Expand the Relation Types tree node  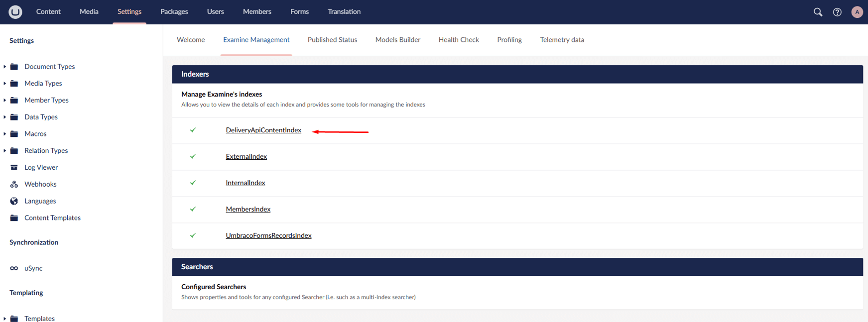(x=4, y=151)
